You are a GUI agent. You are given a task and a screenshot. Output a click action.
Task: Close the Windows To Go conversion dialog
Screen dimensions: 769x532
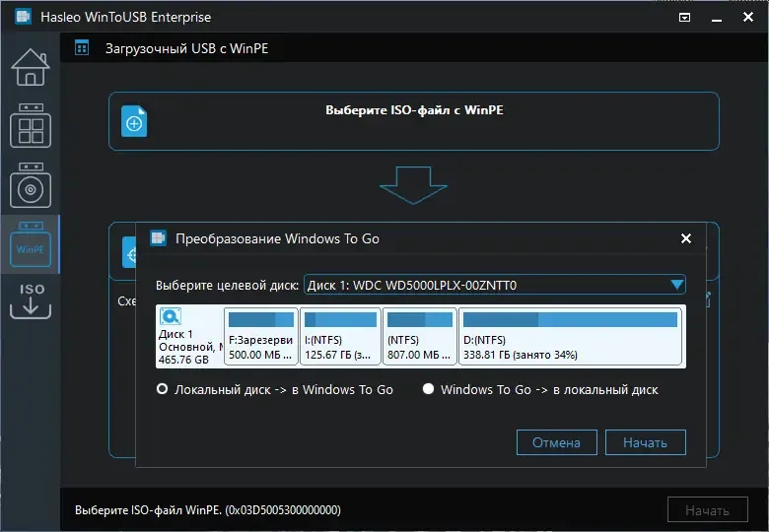[686, 238]
